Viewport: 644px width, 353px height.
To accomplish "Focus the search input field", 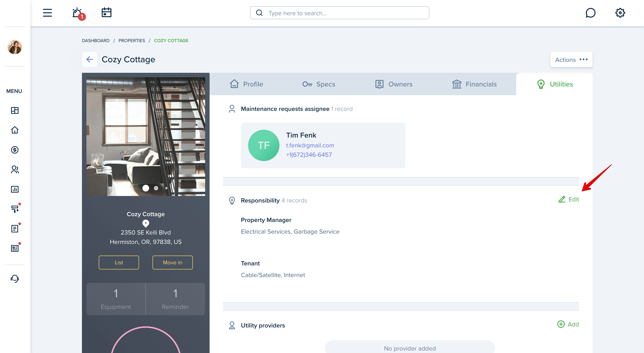I will point(339,13).
